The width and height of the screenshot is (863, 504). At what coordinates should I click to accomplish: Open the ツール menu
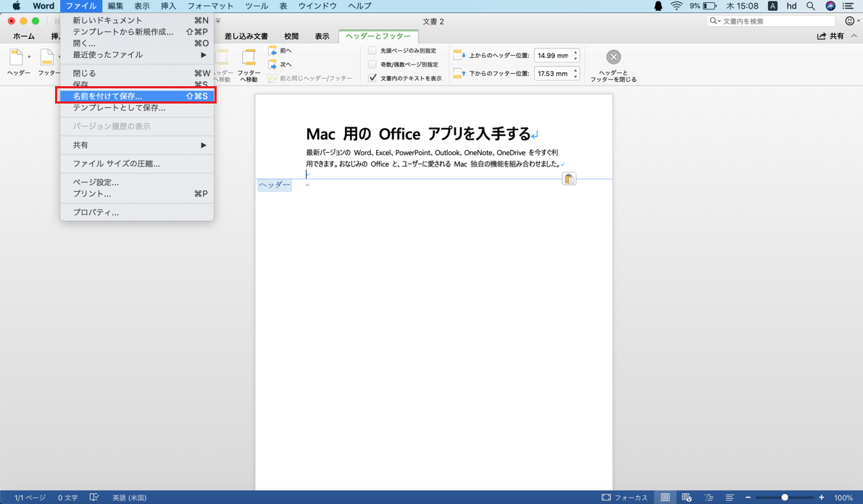click(257, 6)
